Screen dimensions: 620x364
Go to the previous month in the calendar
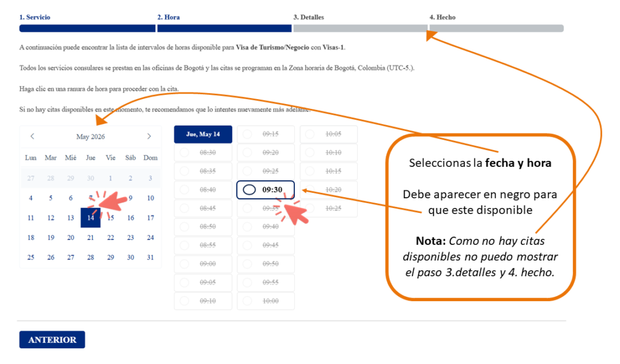33,136
